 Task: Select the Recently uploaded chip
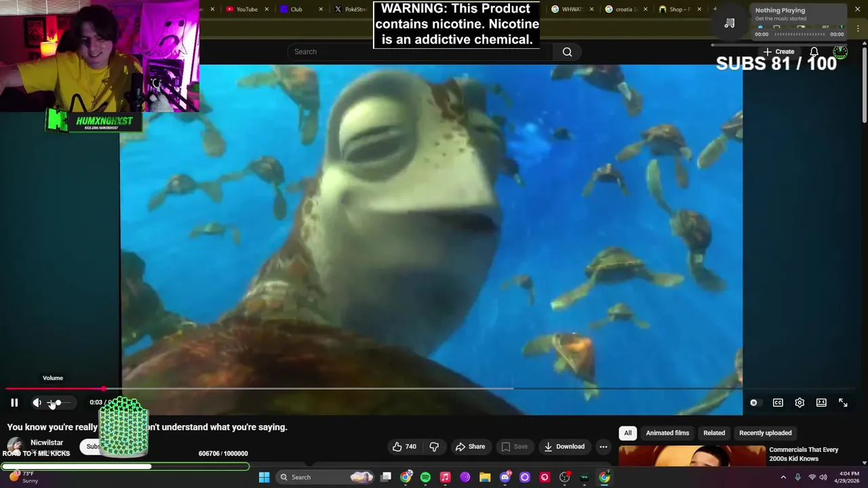coord(765,433)
